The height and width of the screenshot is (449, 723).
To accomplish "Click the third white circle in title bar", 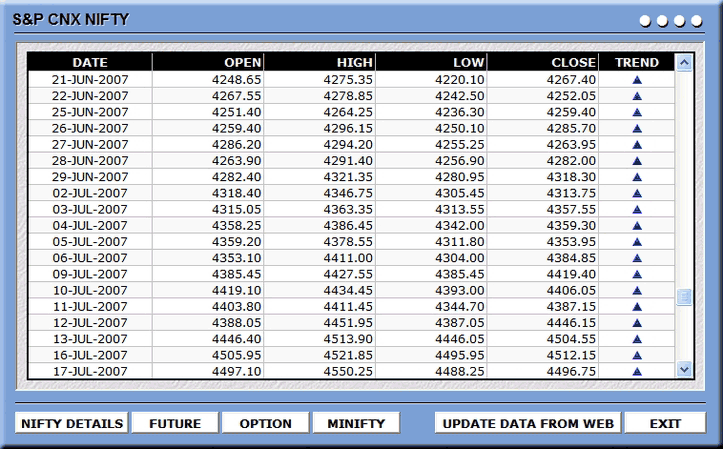I will point(681,21).
